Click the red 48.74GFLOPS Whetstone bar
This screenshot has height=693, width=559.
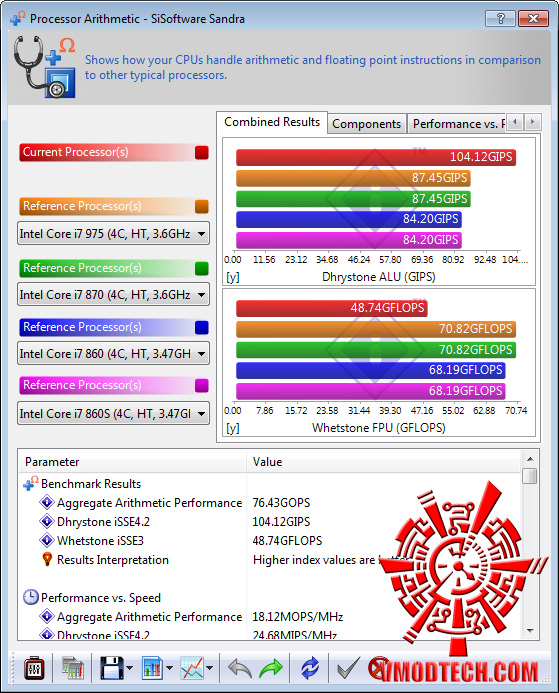[332, 308]
